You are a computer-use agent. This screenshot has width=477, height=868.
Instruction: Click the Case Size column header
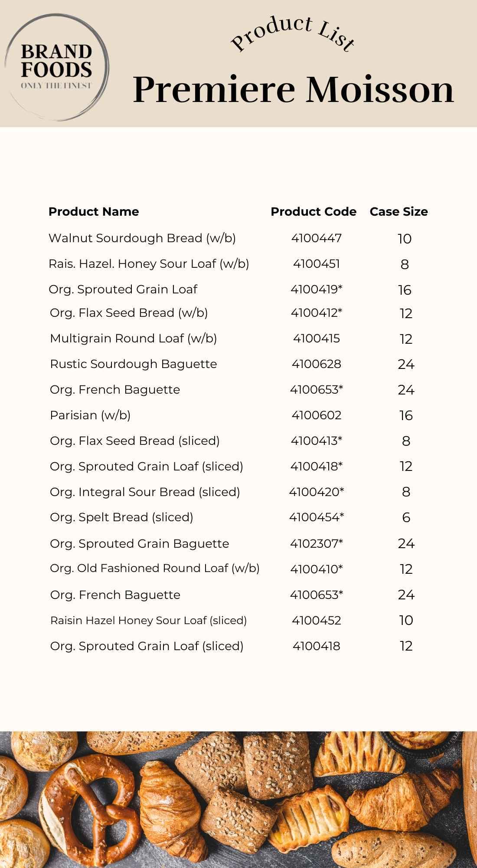click(x=399, y=212)
